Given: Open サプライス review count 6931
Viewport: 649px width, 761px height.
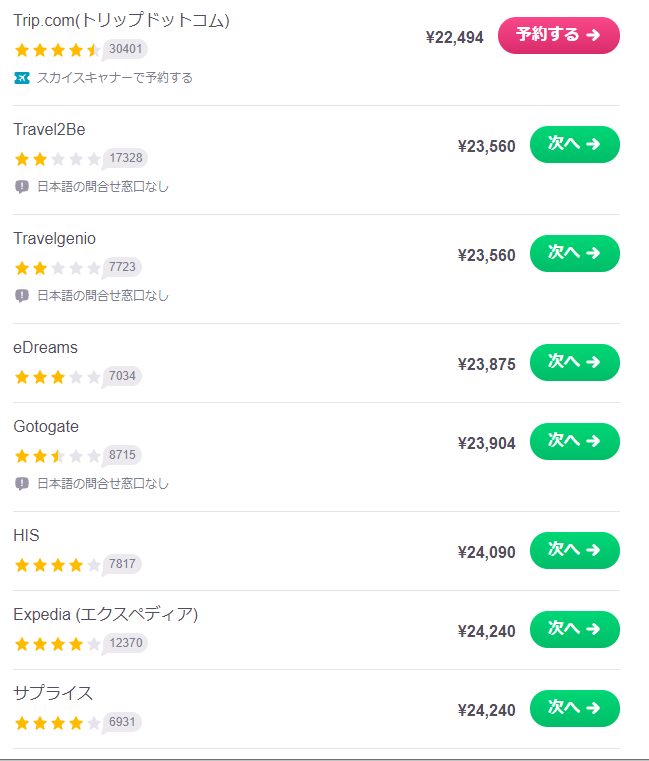Looking at the screenshot, I should (122, 722).
